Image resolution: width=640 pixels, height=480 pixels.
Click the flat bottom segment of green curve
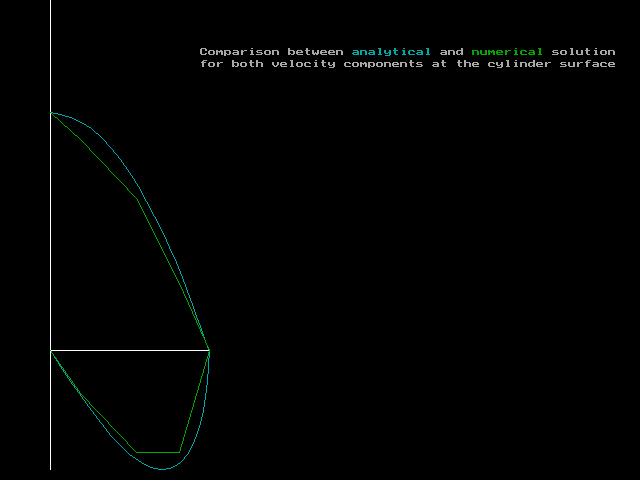158,452
